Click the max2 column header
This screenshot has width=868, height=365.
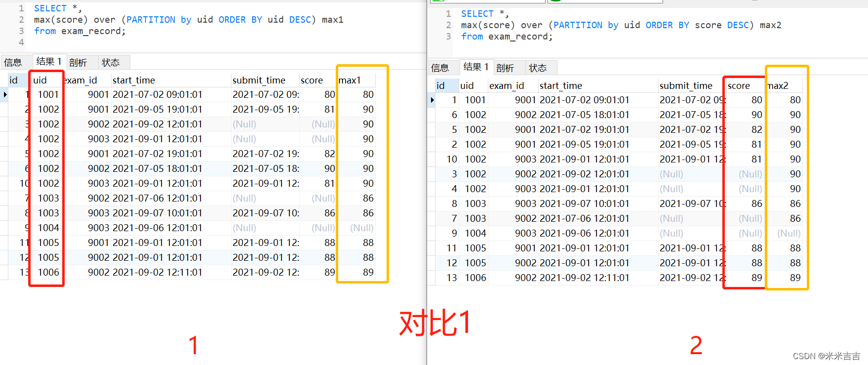[x=784, y=85]
